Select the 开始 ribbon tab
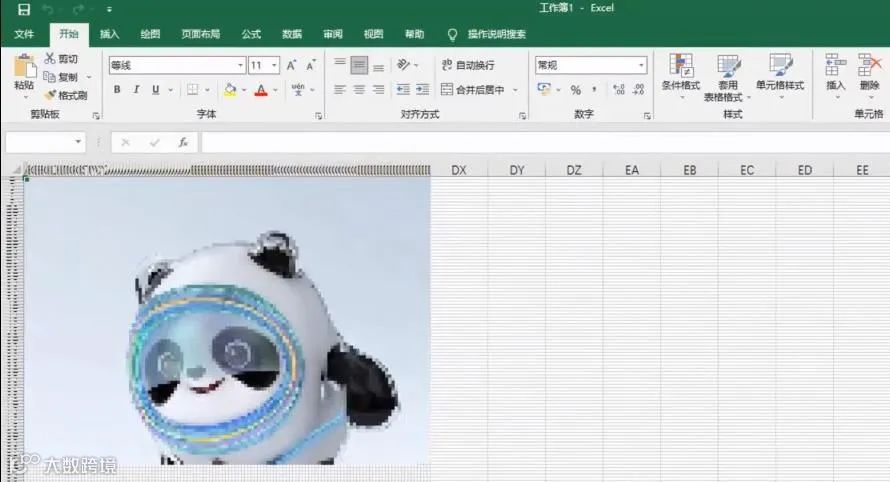The image size is (890, 482). (69, 34)
